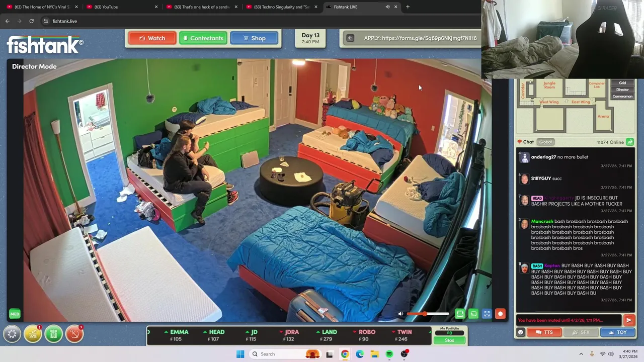This screenshot has height=362, width=644.
Task: Open the APPLY forms link
Action: [x=420, y=38]
